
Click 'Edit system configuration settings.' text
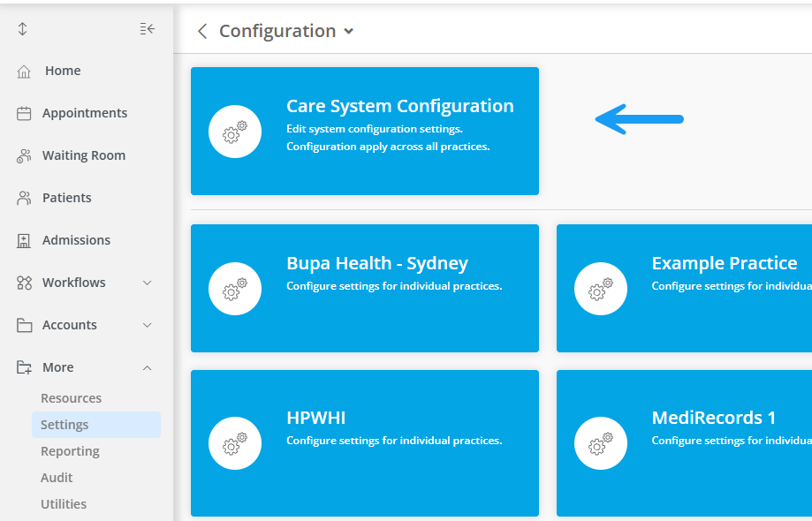pos(375,129)
